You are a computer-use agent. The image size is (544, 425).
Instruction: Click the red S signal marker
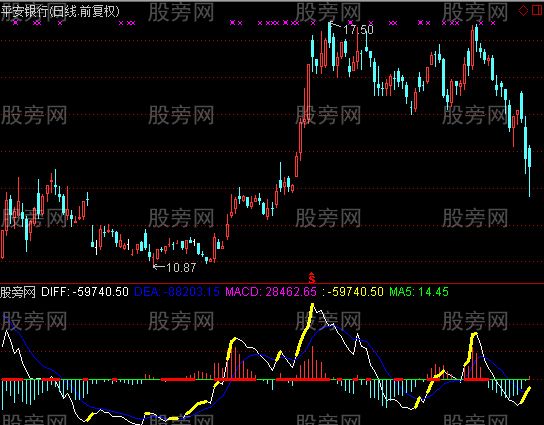[x=312, y=278]
